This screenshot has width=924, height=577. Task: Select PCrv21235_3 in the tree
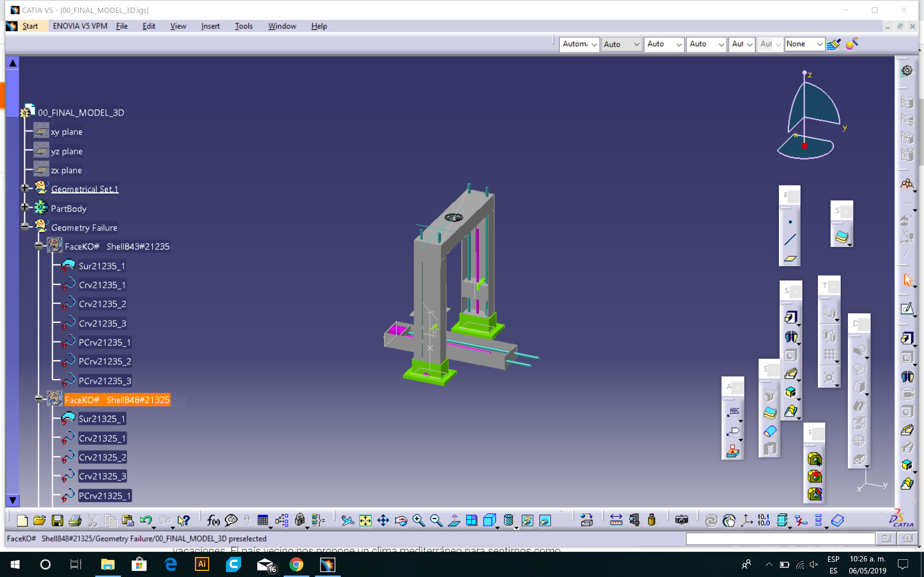pyautogui.click(x=105, y=381)
